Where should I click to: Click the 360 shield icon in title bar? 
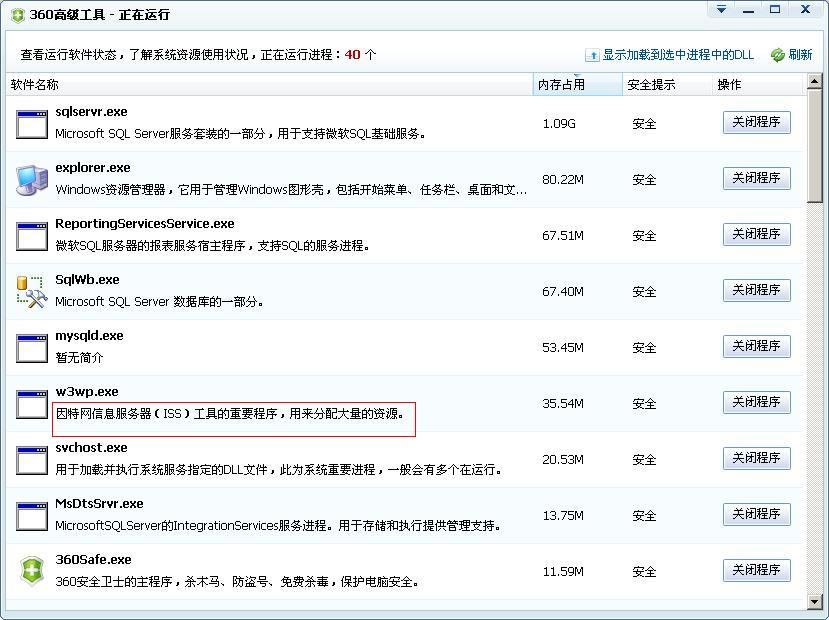pyautogui.click(x=17, y=15)
